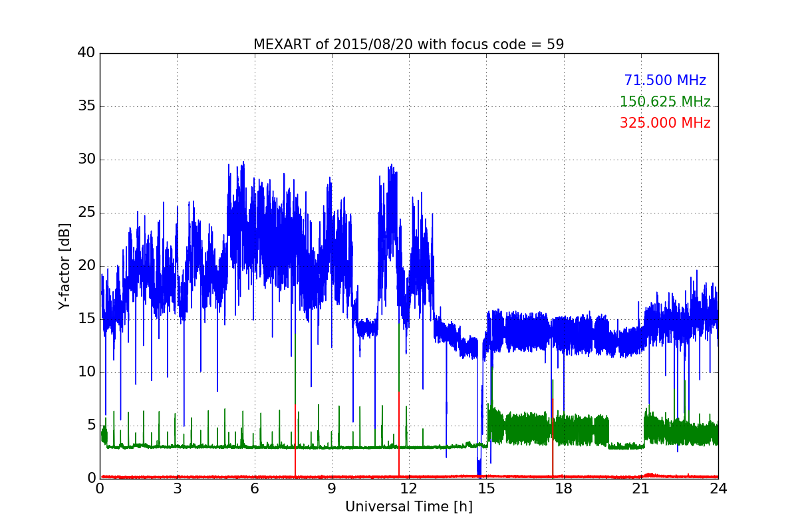Select the green 150.625 MHz legend label
The image size is (798, 532).
[665, 102]
